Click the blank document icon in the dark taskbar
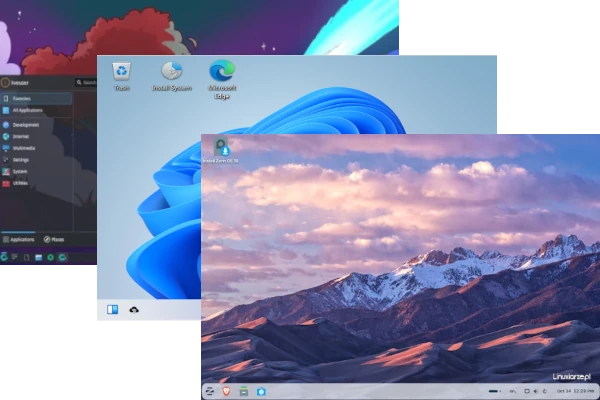 [26, 258]
